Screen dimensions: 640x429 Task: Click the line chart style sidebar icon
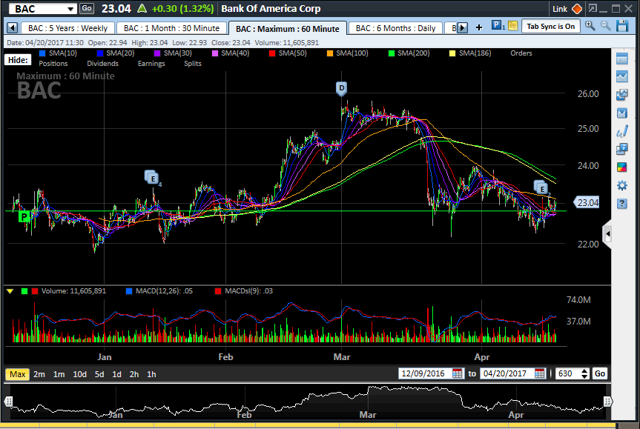pyautogui.click(x=622, y=76)
